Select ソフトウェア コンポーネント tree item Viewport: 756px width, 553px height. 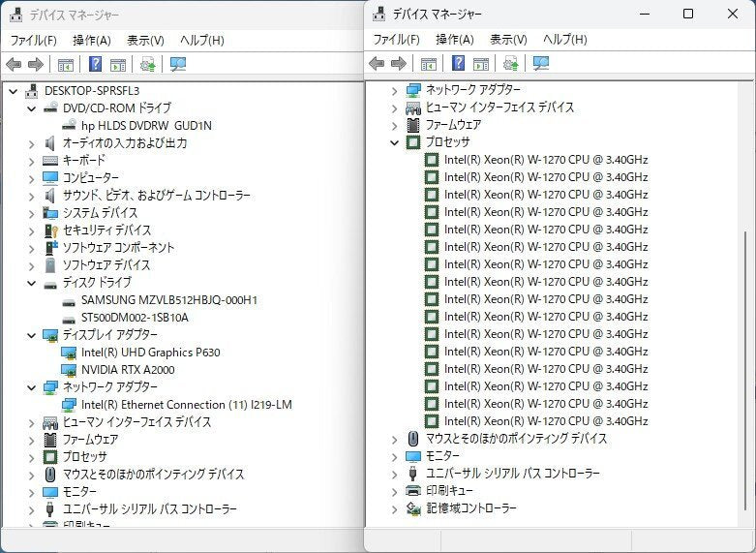click(119, 248)
